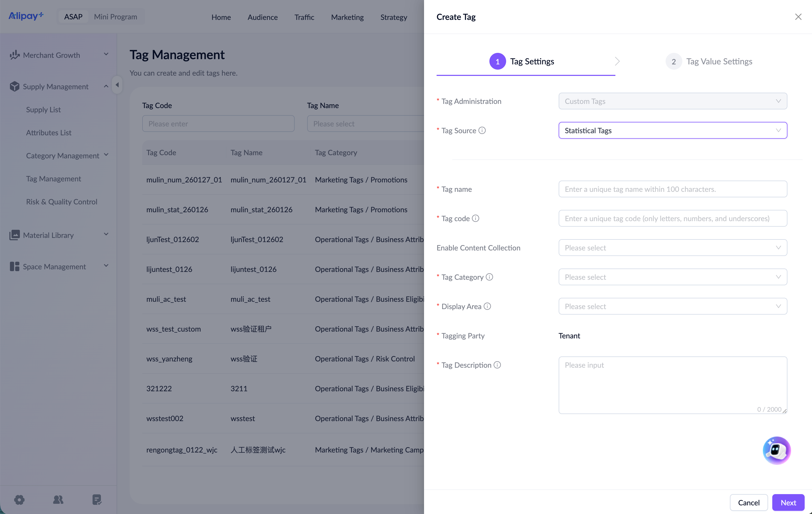Click the Tag Category info icon
Image resolution: width=812 pixels, height=514 pixels.
coord(489,277)
